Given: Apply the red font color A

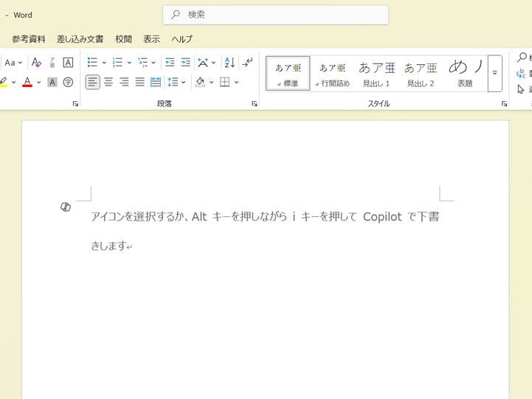Looking at the screenshot, I should [x=27, y=82].
